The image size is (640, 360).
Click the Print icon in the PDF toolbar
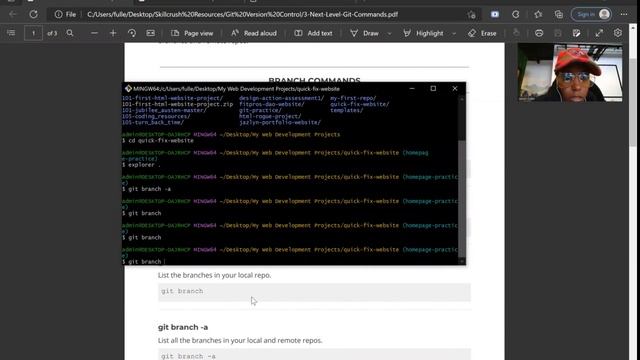coord(539,33)
